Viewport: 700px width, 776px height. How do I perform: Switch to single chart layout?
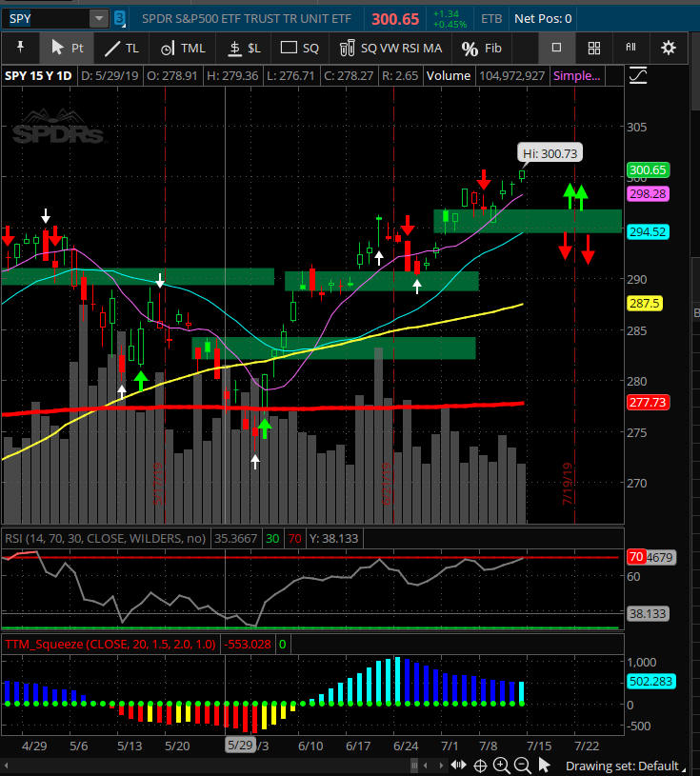pos(557,48)
